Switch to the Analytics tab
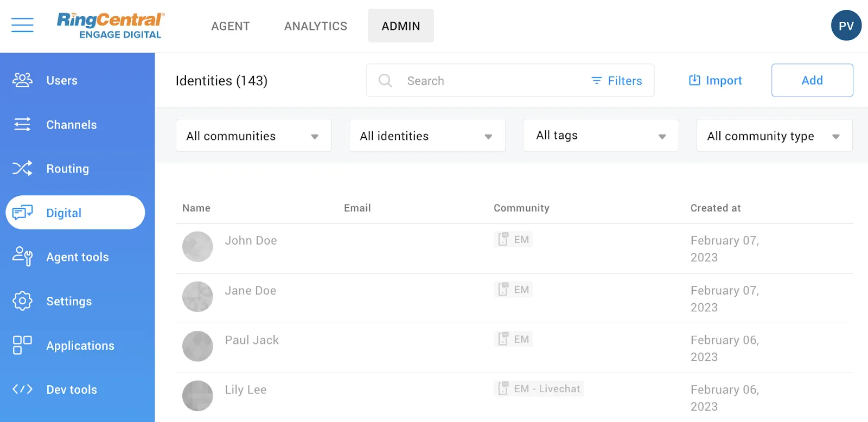This screenshot has height=422, width=868. [x=315, y=26]
